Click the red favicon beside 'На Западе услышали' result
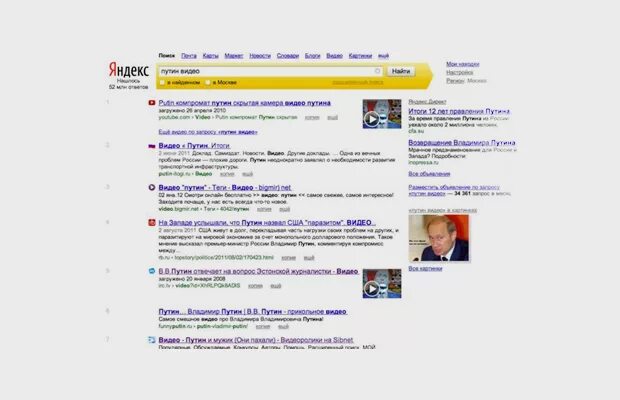The height and width of the screenshot is (400, 620). point(152,223)
